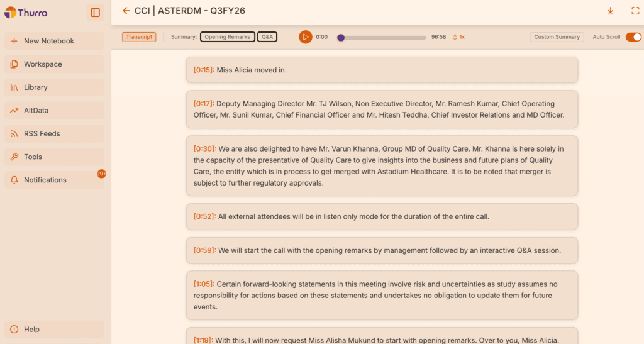Create a New Notebook
This screenshot has width=644, height=344.
click(48, 41)
